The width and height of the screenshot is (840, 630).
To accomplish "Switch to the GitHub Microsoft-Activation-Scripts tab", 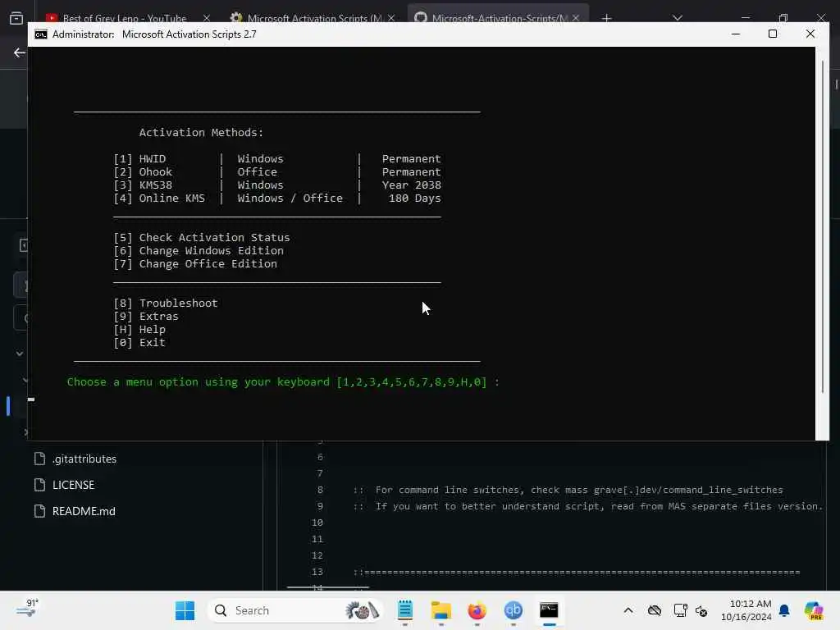I will (500, 18).
